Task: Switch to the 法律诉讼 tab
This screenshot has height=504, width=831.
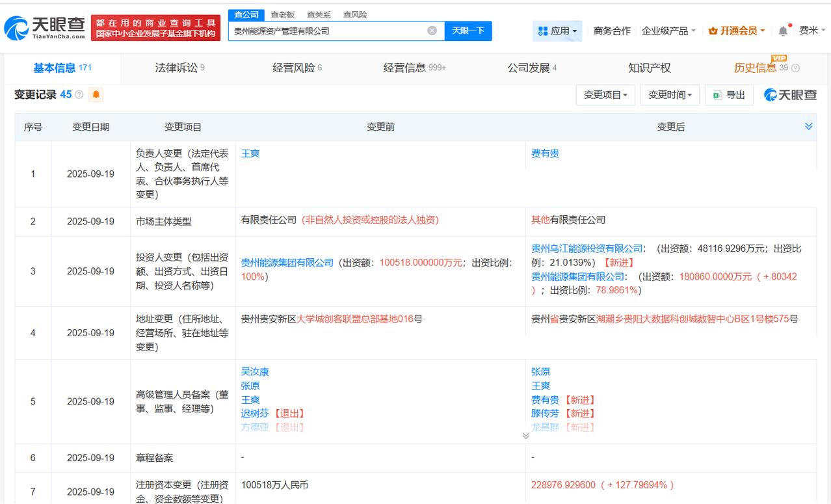Action: click(x=179, y=68)
